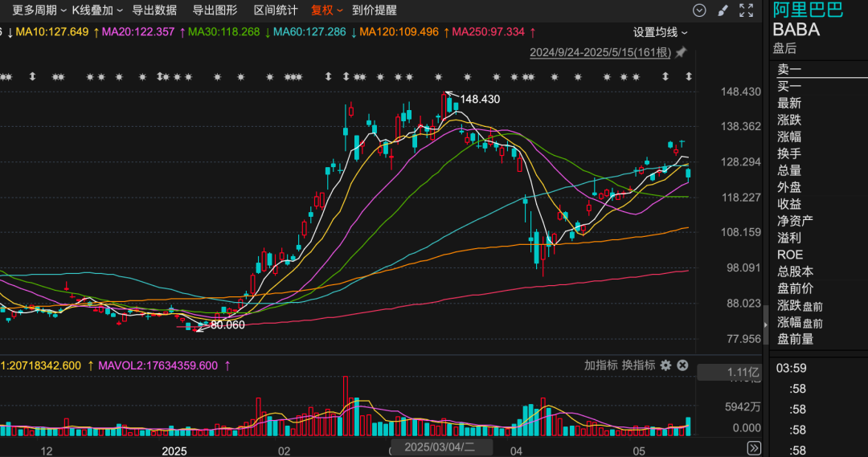Screen dimensions: 868x457
Task: Click 换指标 to switch indicator
Action: click(638, 365)
